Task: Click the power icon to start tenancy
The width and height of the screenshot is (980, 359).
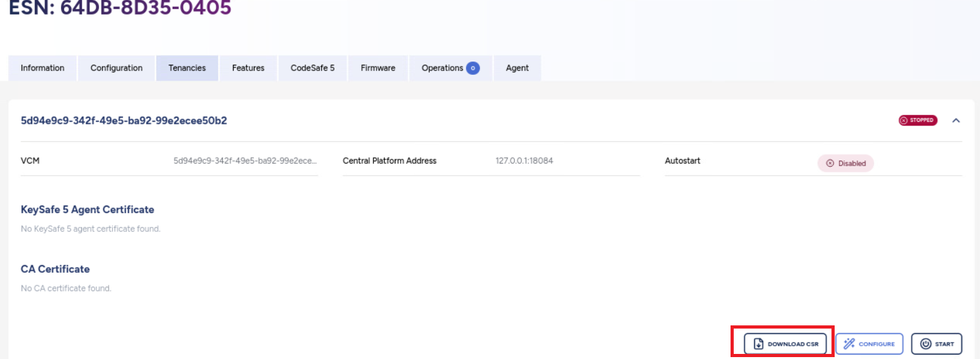Action: click(x=925, y=344)
